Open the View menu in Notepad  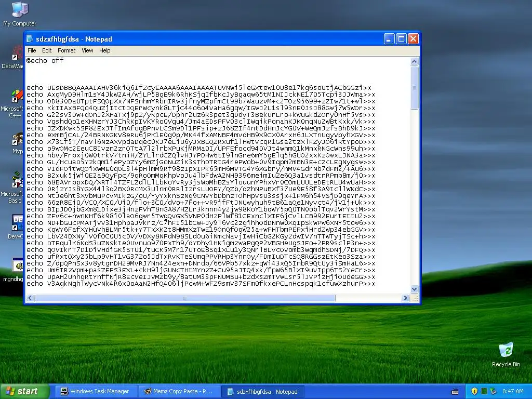click(87, 50)
